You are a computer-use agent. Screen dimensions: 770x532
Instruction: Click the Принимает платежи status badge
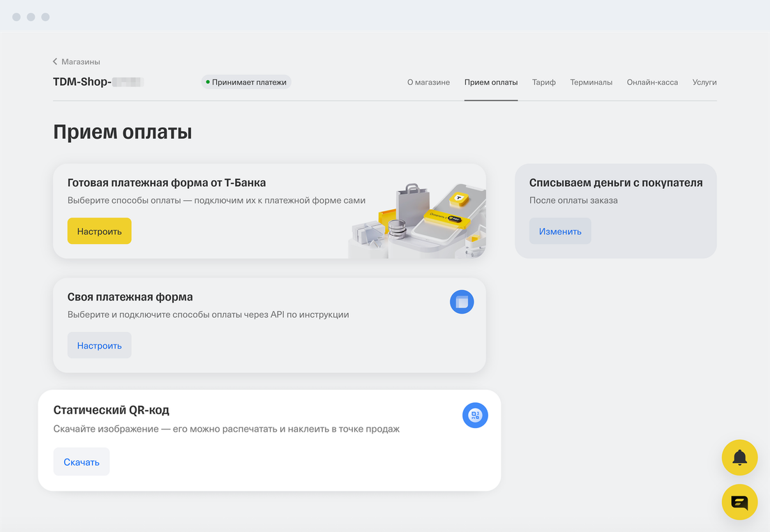tap(246, 82)
